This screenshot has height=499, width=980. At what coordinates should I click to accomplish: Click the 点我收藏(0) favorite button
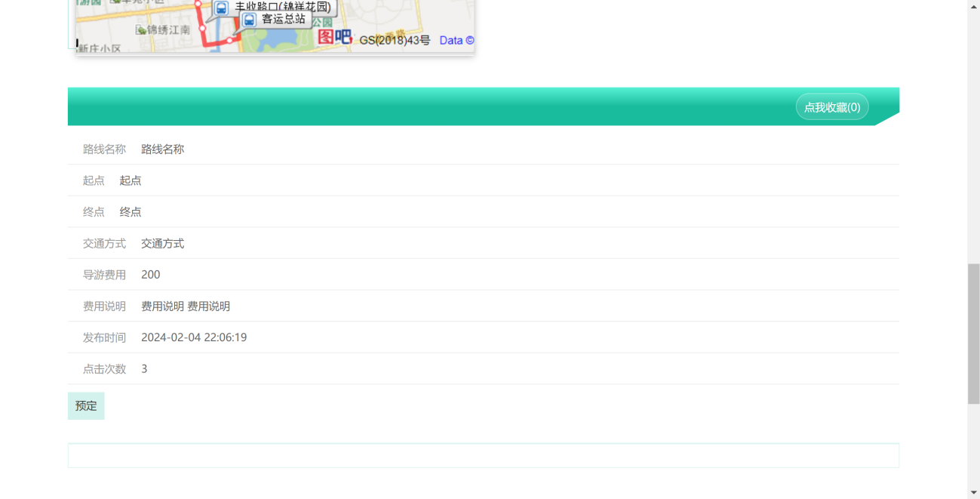(x=832, y=107)
